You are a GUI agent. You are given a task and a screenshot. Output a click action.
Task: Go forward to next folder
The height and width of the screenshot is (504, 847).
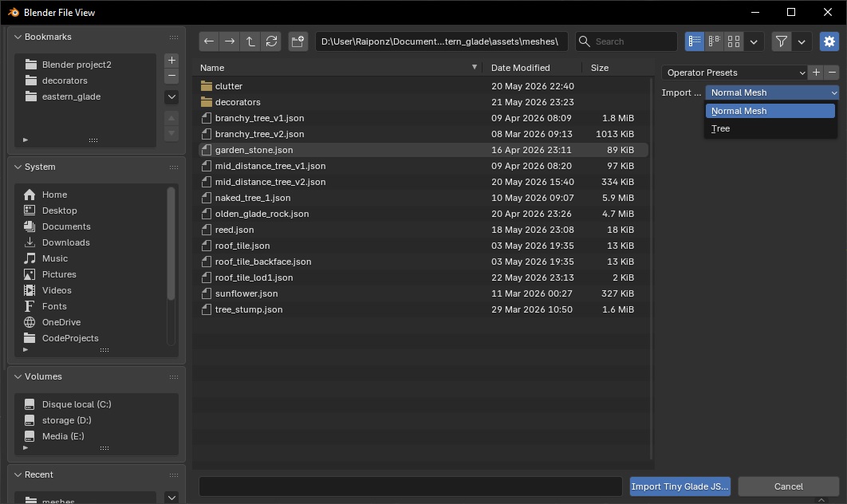[x=230, y=41]
